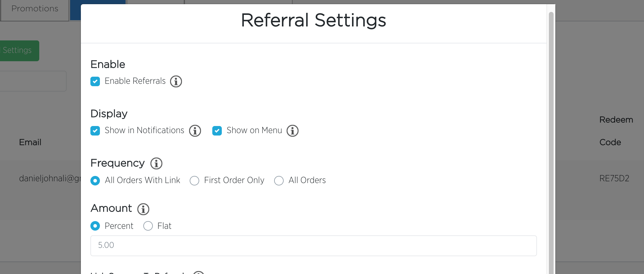644x274 pixels.
Task: Click the Amount info icon
Action: [143, 209]
